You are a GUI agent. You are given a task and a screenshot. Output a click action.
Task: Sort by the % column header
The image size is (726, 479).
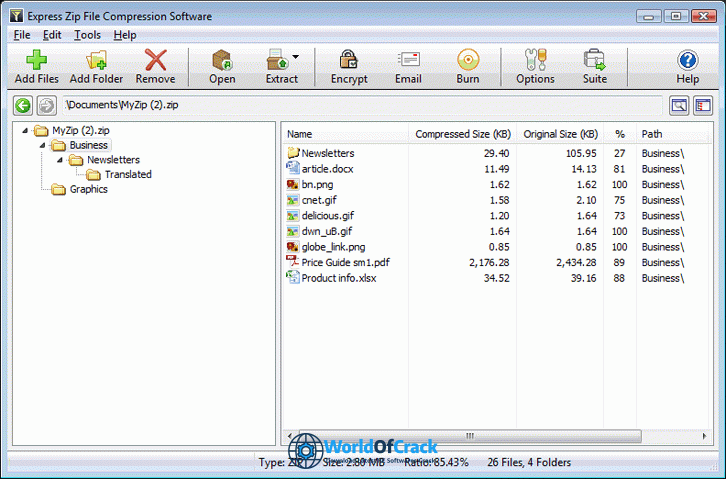620,134
